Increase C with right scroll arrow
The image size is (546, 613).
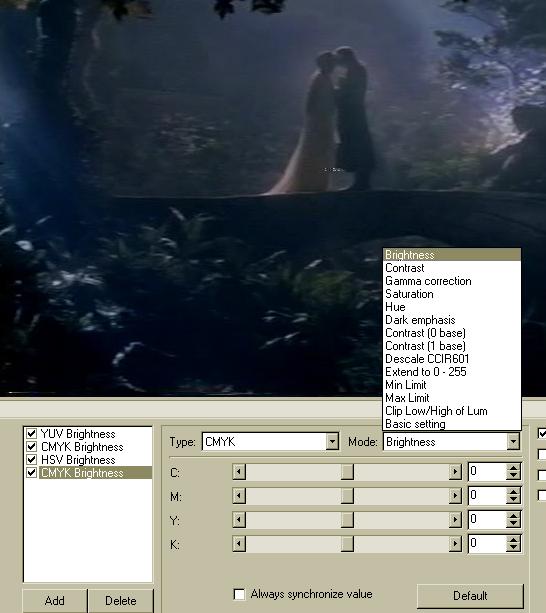(x=455, y=472)
